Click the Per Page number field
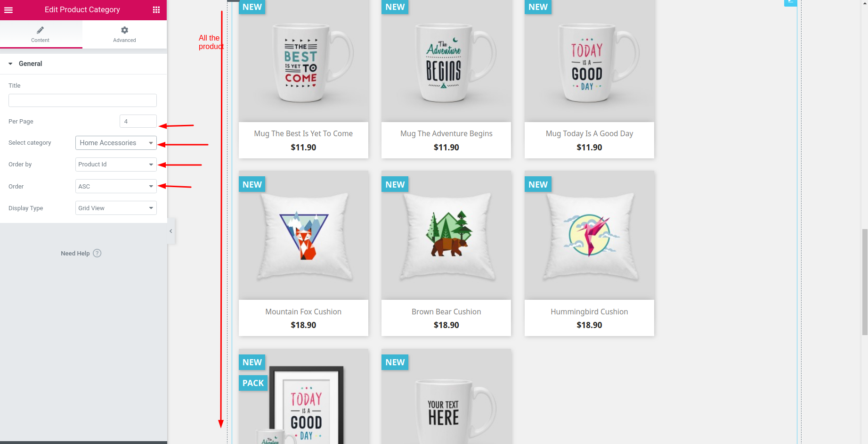 click(138, 121)
